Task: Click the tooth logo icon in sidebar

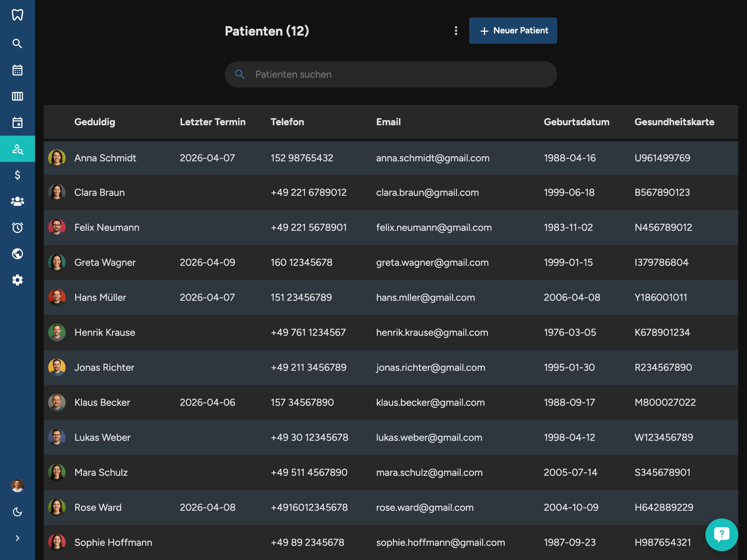Action: pyautogui.click(x=17, y=15)
